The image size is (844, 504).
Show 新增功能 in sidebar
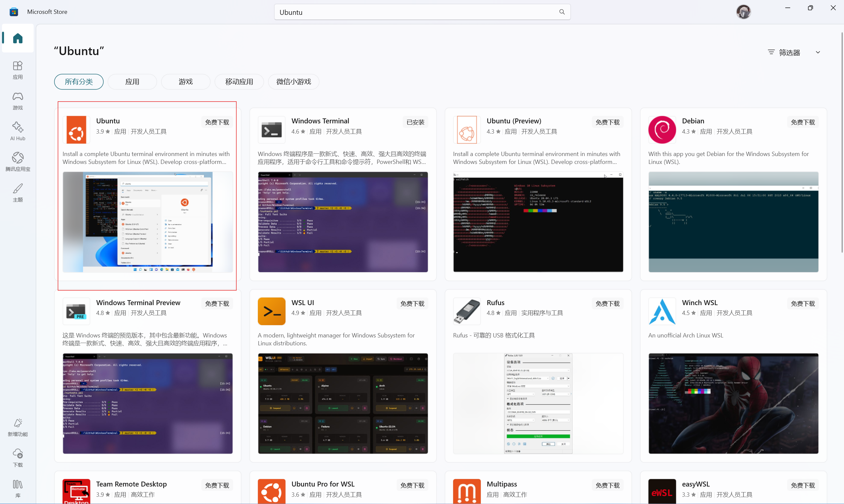pos(18,427)
